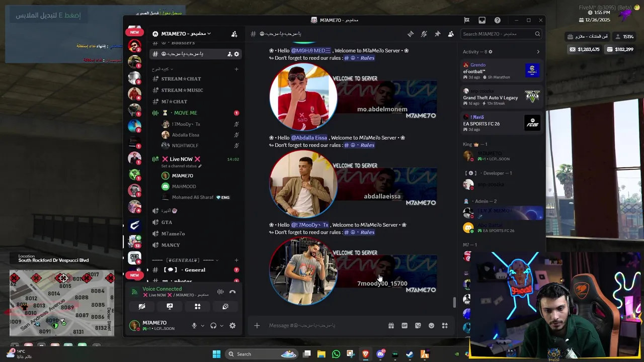Expand the Activity panel chevron arrow
Screen dimensions: 644x362
[x=538, y=52]
